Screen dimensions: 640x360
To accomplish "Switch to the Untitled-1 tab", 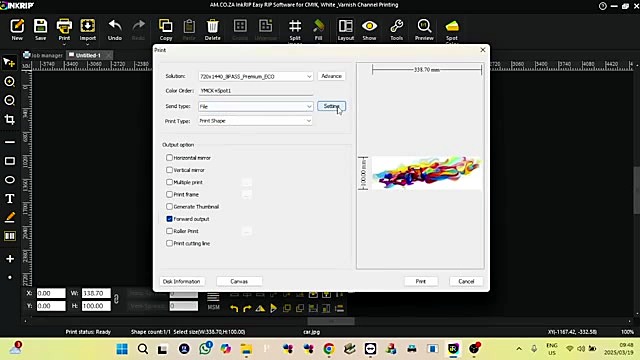I will point(88,55).
